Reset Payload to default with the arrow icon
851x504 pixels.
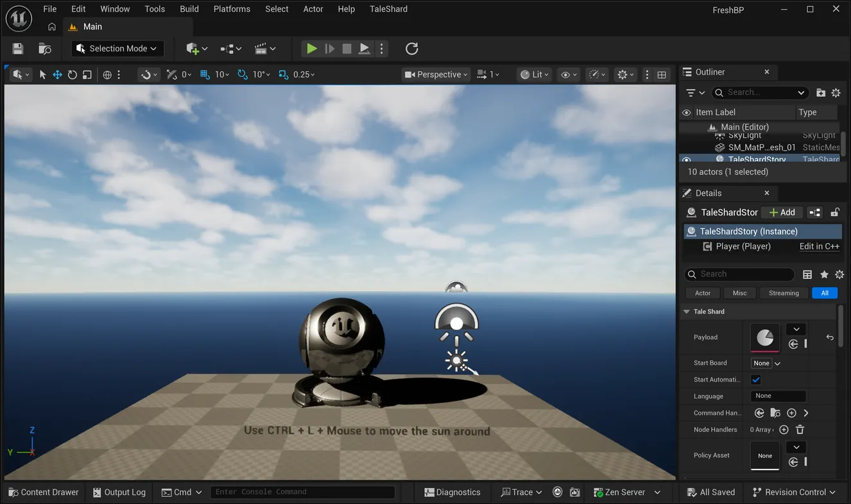coord(830,337)
